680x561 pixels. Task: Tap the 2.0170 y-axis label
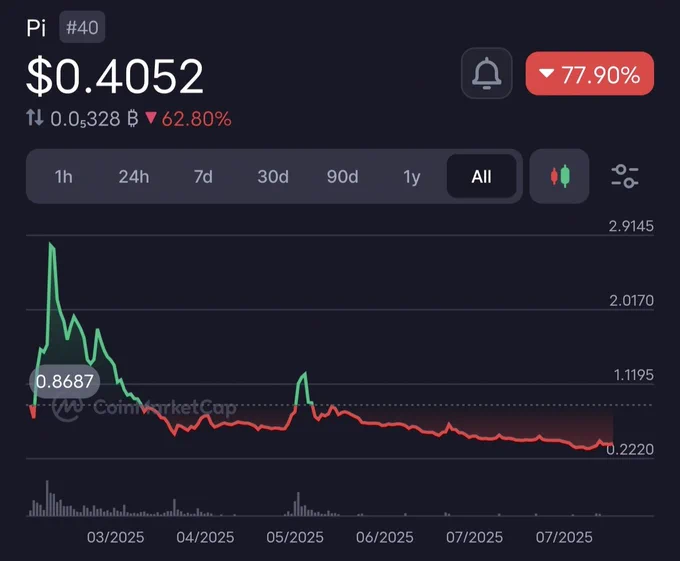pyautogui.click(x=631, y=300)
